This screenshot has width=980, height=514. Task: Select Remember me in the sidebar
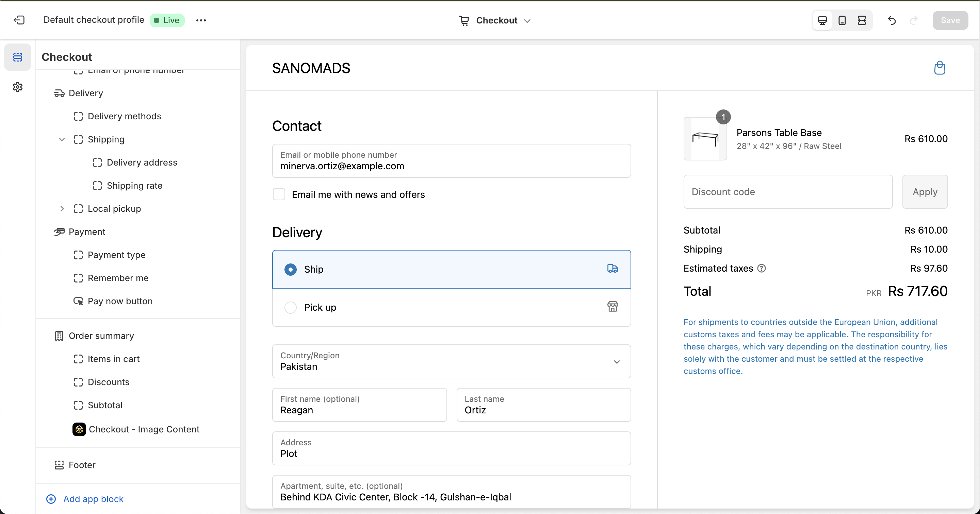click(x=118, y=278)
